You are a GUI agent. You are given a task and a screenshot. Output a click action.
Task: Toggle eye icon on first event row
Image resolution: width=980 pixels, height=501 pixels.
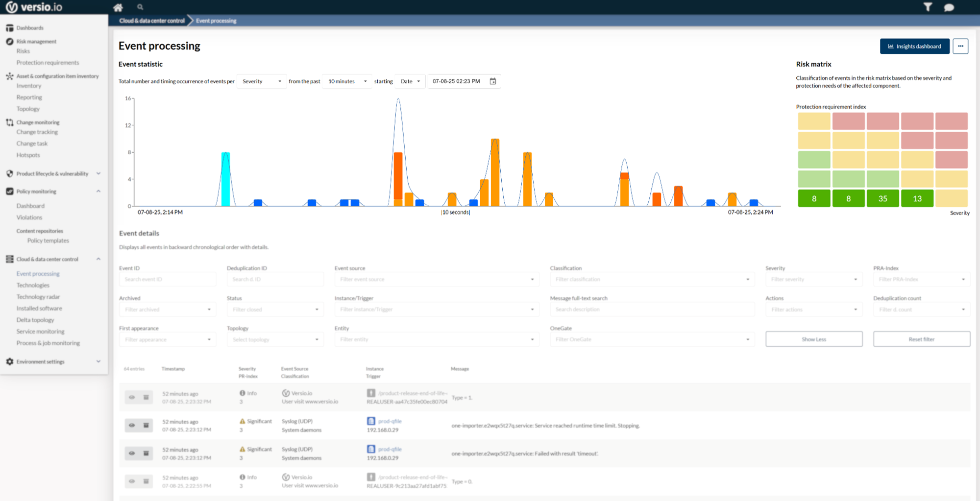click(x=132, y=397)
